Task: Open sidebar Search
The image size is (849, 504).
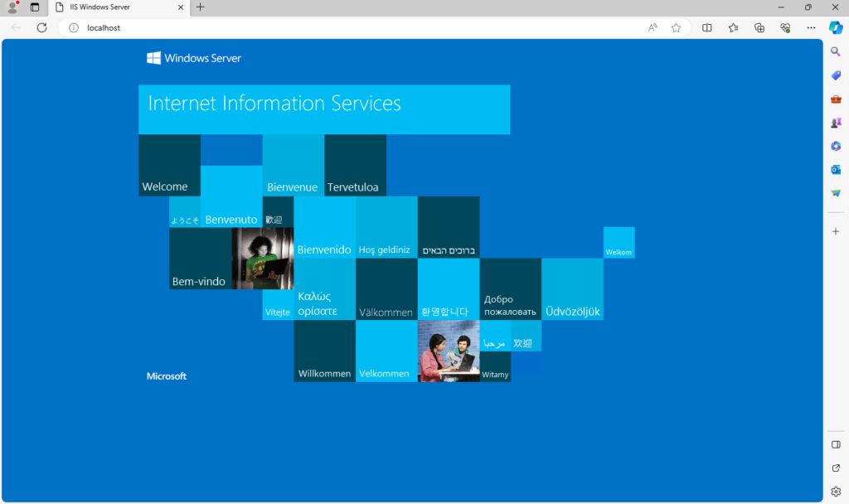Action: pyautogui.click(x=836, y=51)
